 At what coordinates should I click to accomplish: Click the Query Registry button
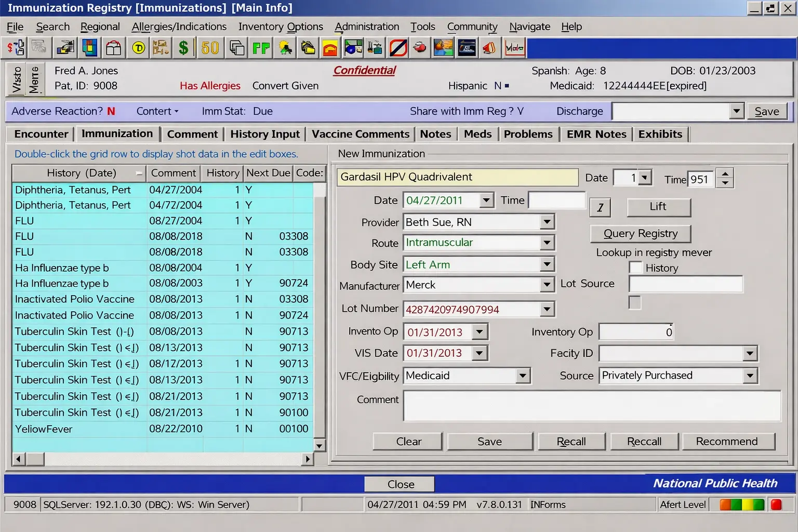click(x=640, y=233)
